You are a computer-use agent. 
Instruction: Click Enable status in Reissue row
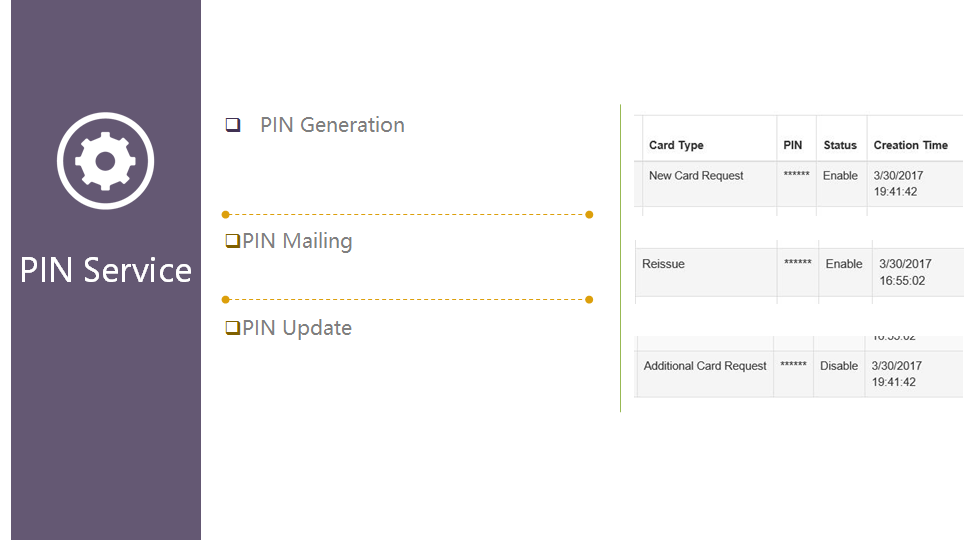(x=844, y=264)
